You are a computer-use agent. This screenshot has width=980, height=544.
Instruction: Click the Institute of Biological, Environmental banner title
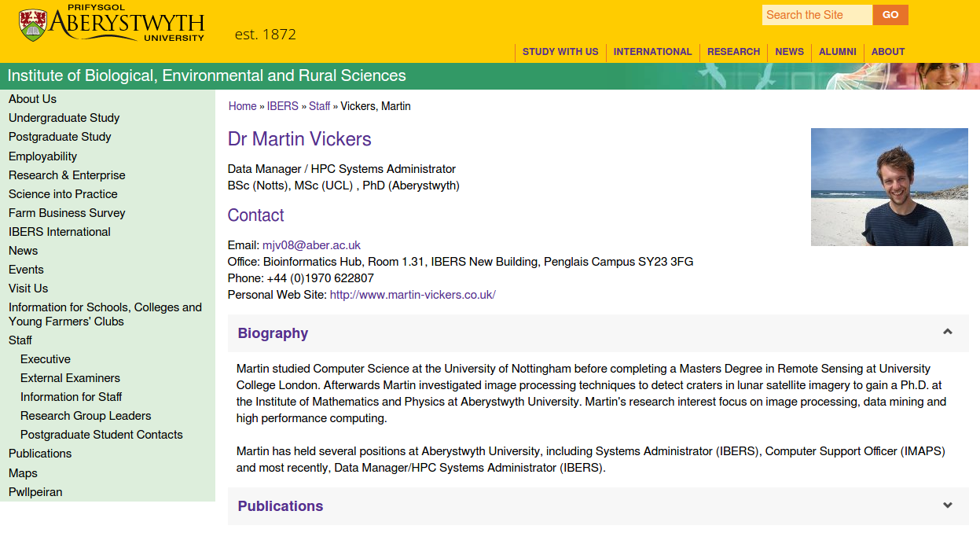207,76
